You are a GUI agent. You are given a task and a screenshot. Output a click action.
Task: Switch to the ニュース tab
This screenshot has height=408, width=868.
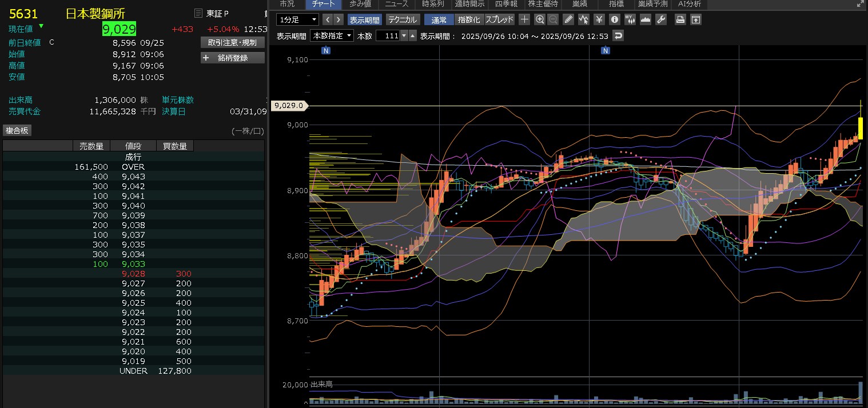click(396, 4)
